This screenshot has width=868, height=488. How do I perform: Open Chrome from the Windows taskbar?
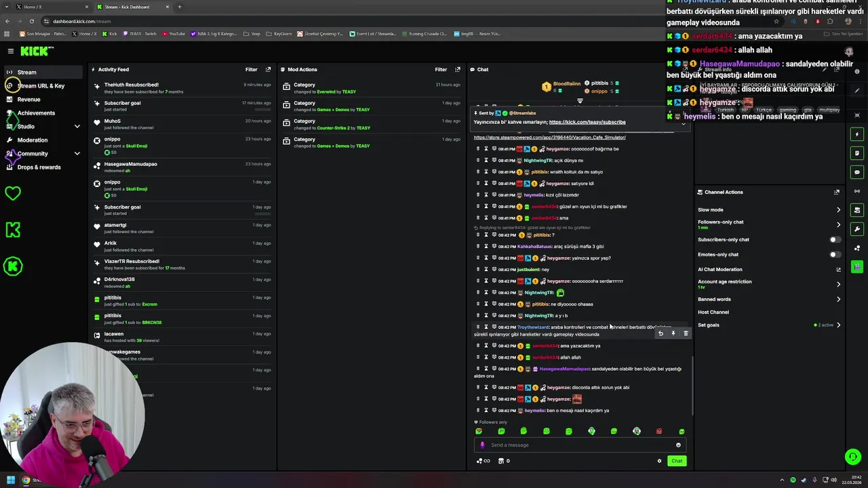pyautogui.click(x=26, y=480)
